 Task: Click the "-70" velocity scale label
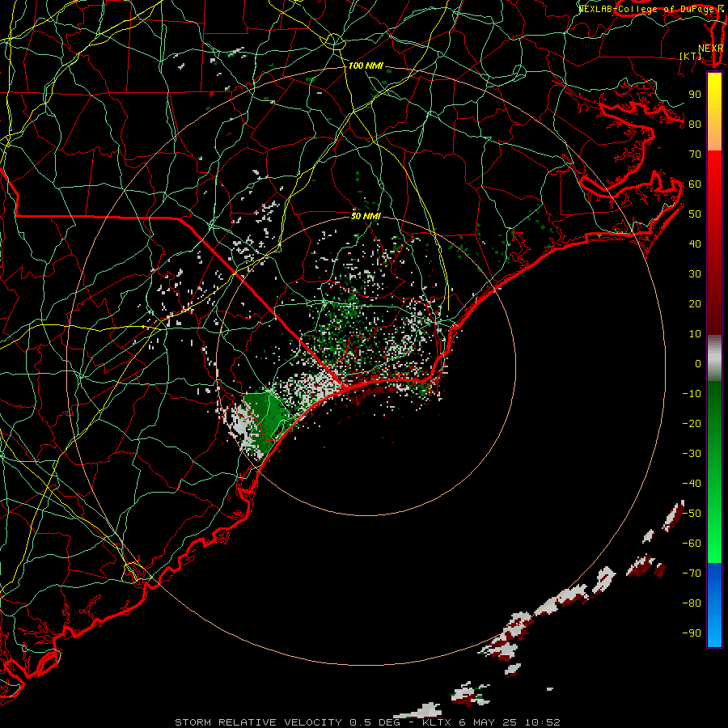(692, 574)
